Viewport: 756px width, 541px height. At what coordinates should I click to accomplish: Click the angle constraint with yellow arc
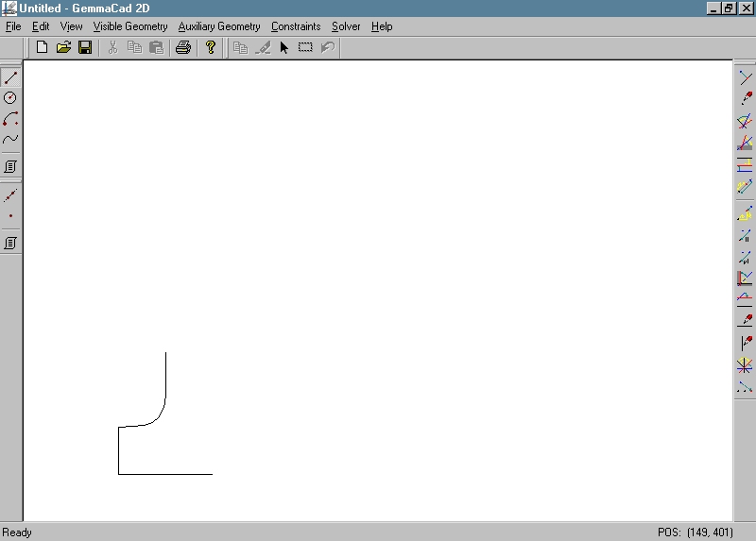pyautogui.click(x=745, y=121)
